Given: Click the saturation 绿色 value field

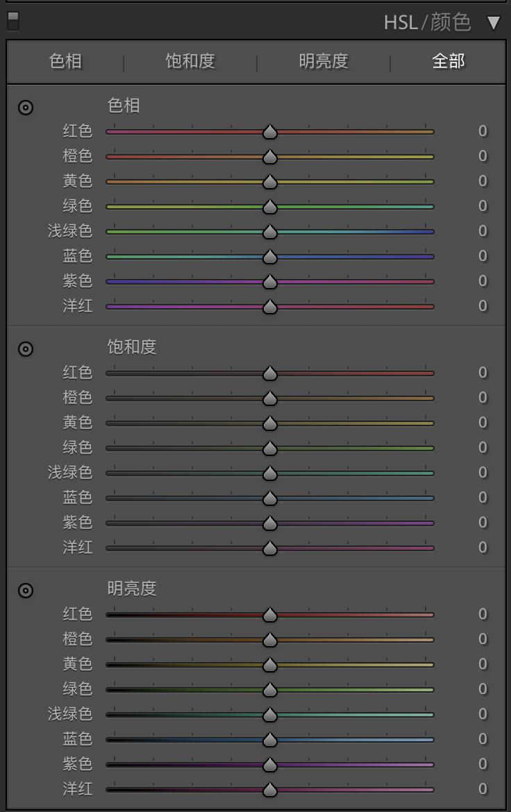Looking at the screenshot, I should click(x=482, y=448).
